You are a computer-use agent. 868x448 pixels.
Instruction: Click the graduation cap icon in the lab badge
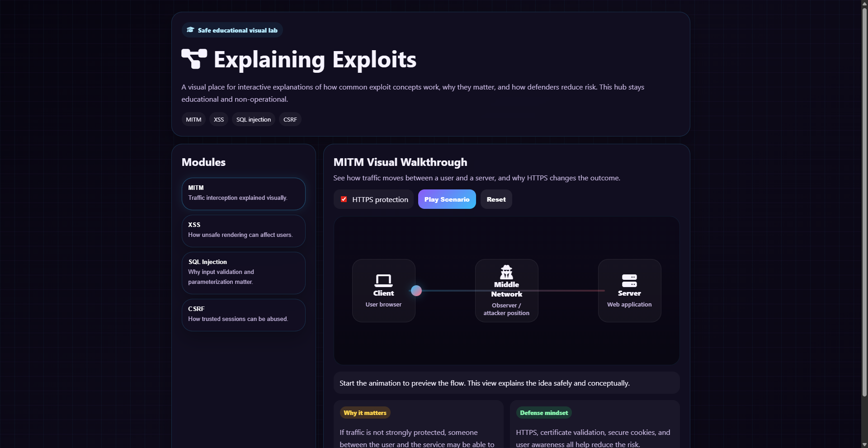[190, 29]
